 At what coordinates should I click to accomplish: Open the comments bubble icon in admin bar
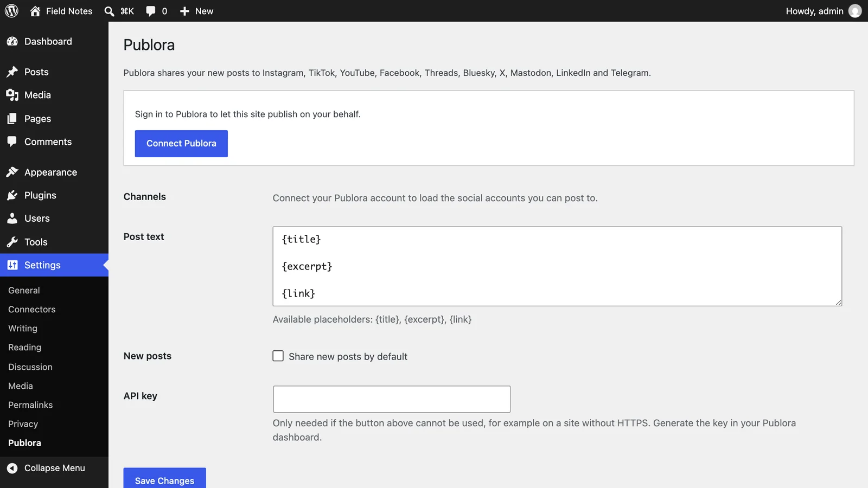pyautogui.click(x=151, y=11)
